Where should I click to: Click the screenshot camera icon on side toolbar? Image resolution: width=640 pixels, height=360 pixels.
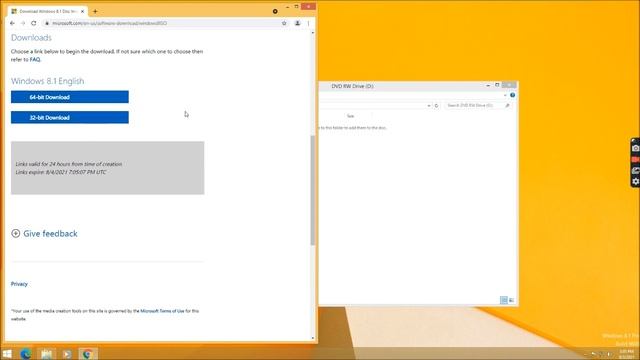pos(636,149)
